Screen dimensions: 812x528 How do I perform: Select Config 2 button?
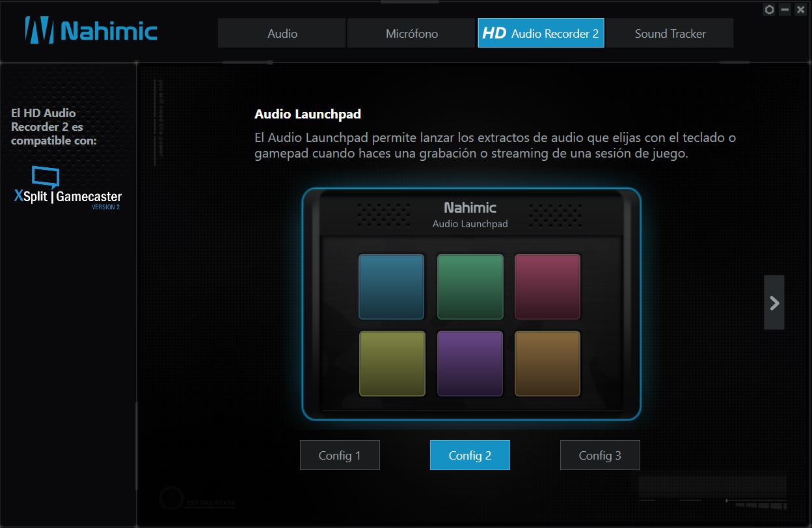click(470, 455)
